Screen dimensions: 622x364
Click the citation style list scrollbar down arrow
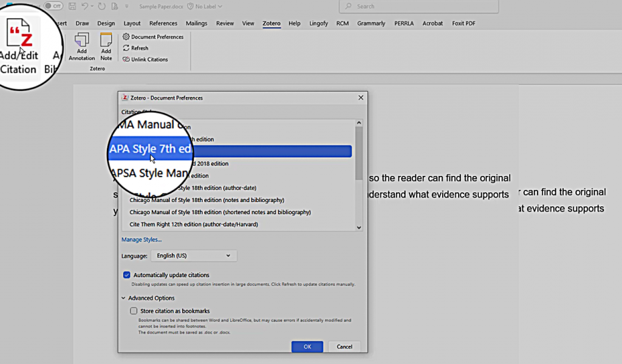[358, 227]
